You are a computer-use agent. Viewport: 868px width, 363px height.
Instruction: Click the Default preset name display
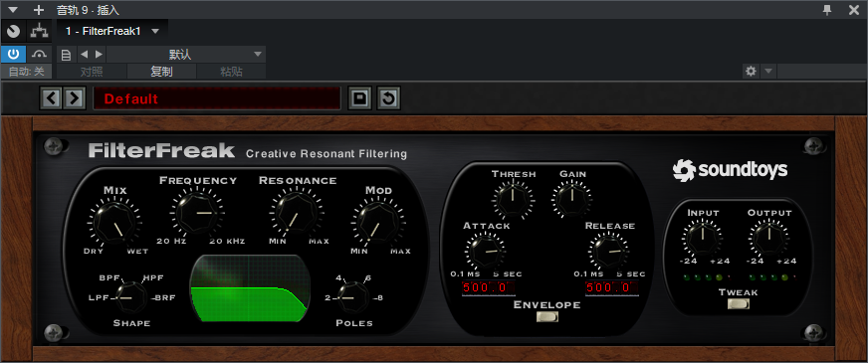[216, 98]
